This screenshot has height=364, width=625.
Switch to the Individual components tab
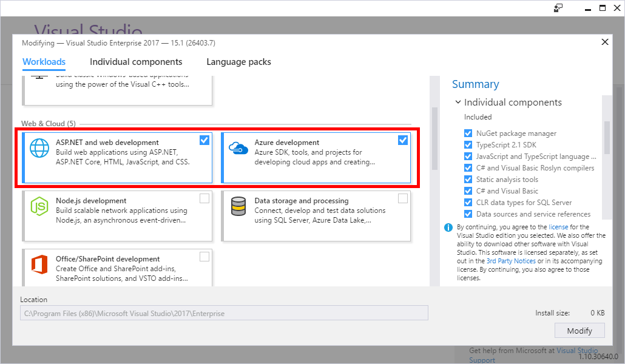[136, 62]
